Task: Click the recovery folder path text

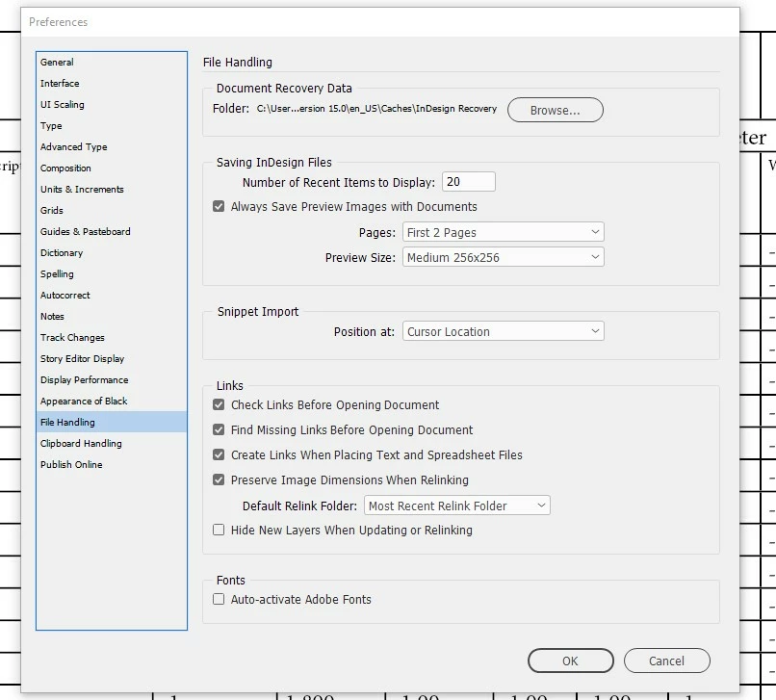Action: click(376, 109)
